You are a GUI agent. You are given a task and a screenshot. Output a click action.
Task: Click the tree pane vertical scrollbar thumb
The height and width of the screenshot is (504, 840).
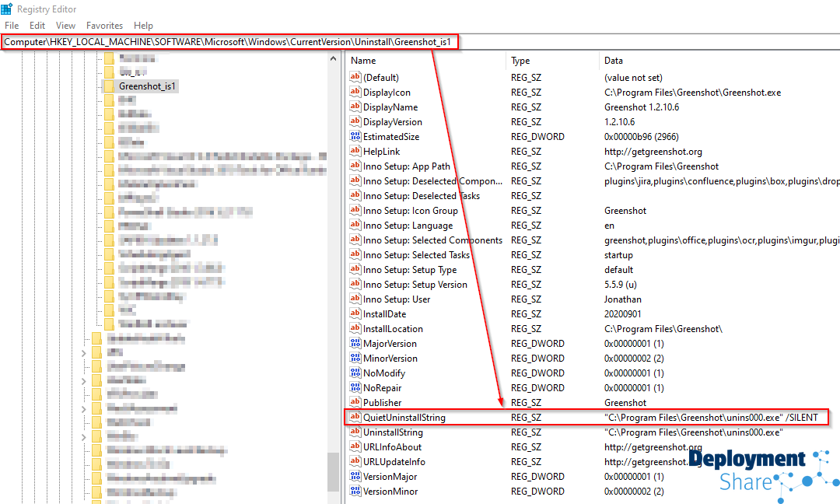pyautogui.click(x=333, y=471)
